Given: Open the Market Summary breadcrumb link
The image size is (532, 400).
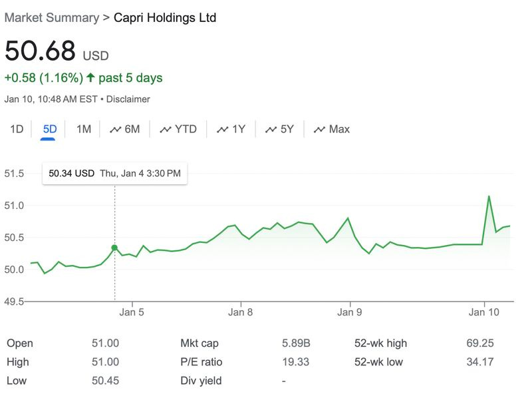Looking at the screenshot, I should click(52, 18).
